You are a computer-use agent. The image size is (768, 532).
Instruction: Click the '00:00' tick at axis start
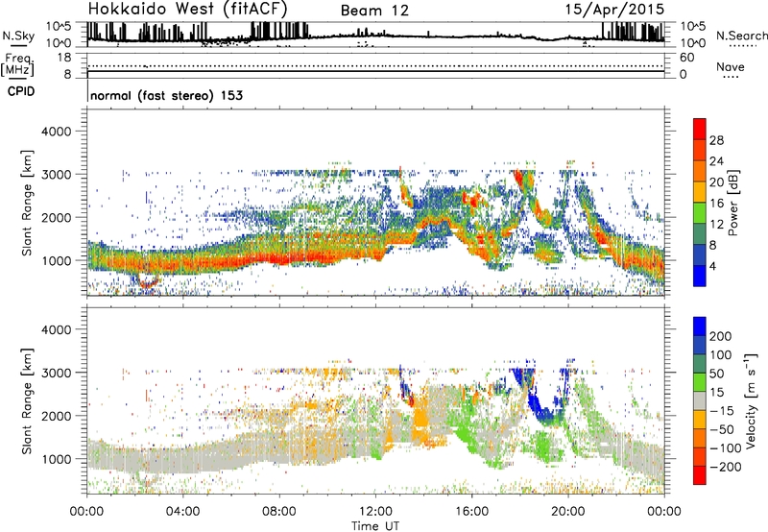click(x=86, y=512)
